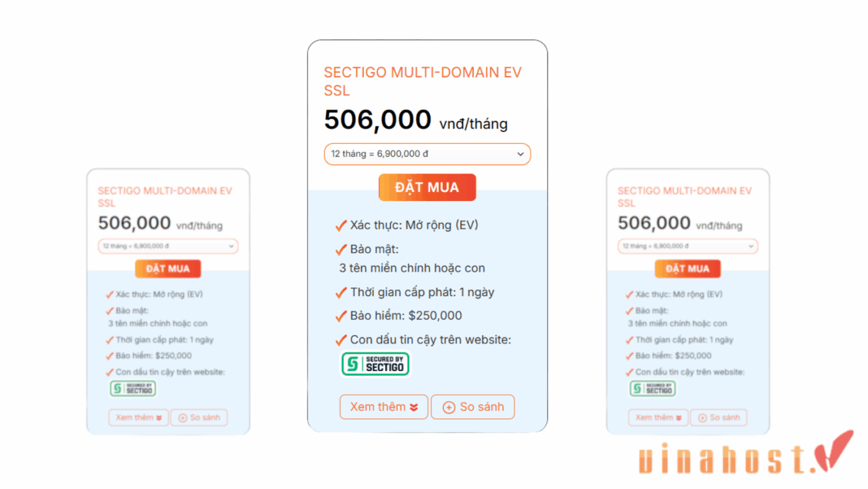Open the right card's duration dropdown
This screenshot has width=868, height=489.
point(688,246)
